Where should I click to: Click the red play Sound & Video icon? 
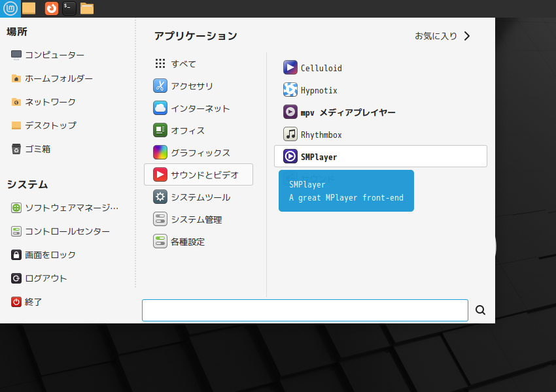160,174
